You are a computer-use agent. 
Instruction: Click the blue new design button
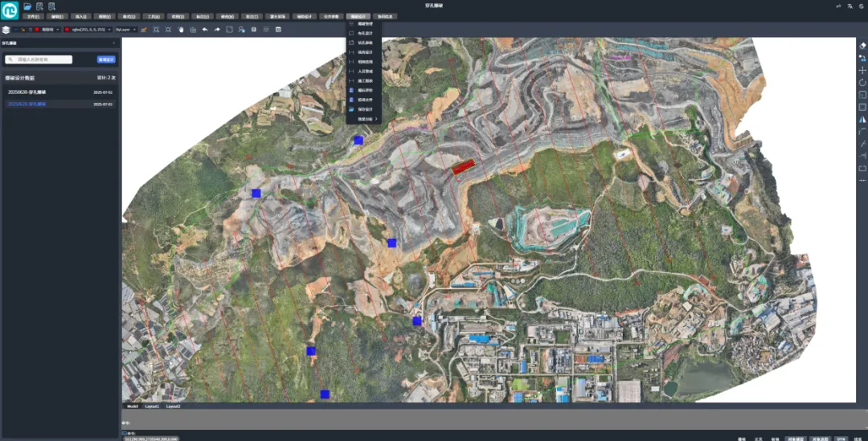(106, 59)
